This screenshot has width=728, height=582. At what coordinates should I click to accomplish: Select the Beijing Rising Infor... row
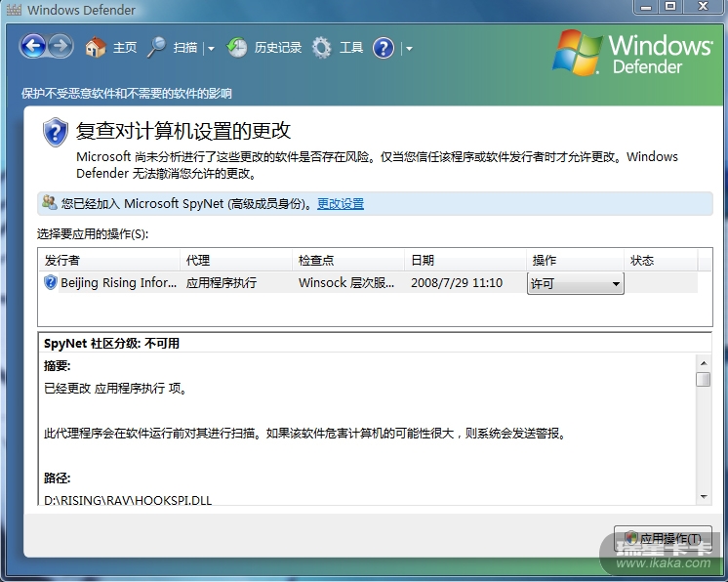[368, 282]
